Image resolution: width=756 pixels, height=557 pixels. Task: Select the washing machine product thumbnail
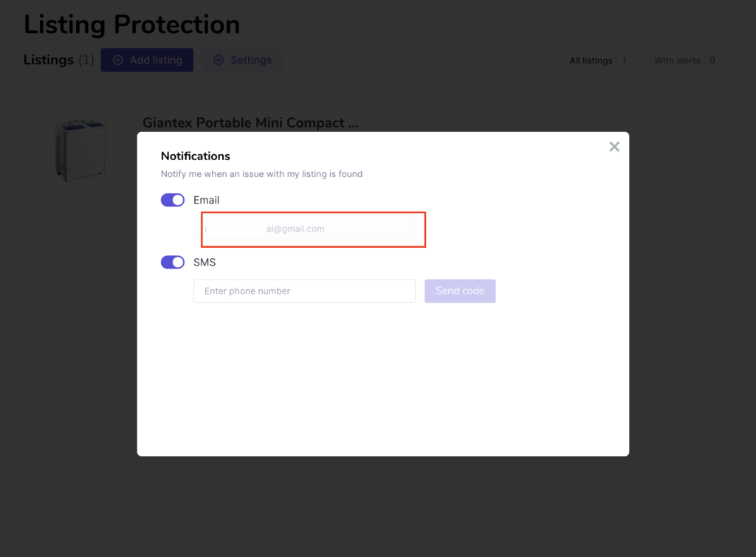[80, 151]
